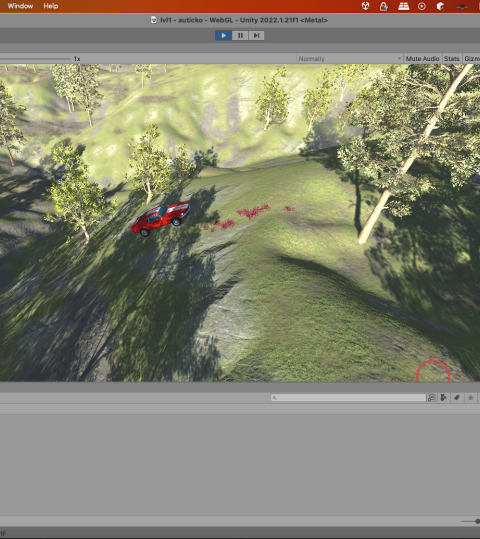Viewport: 480px width, 539px height.
Task: Click the Play button to toggle play mode
Action: pyautogui.click(x=223, y=35)
